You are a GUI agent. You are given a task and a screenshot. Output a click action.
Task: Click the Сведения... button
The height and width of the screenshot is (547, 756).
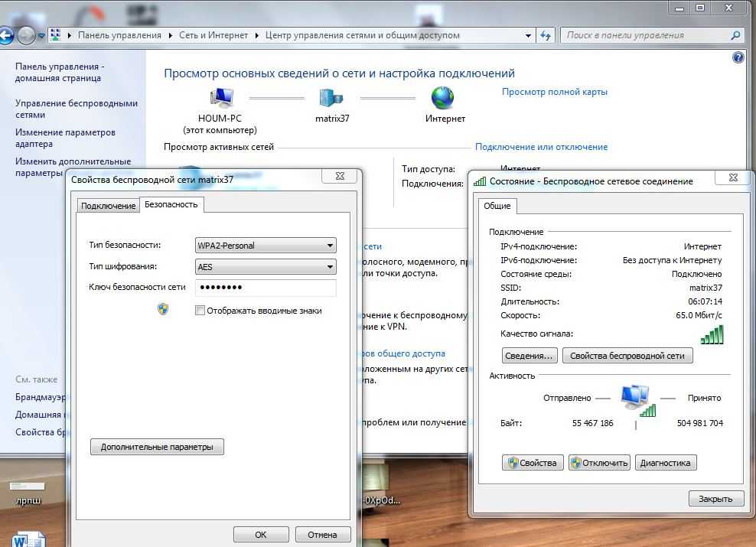529,356
